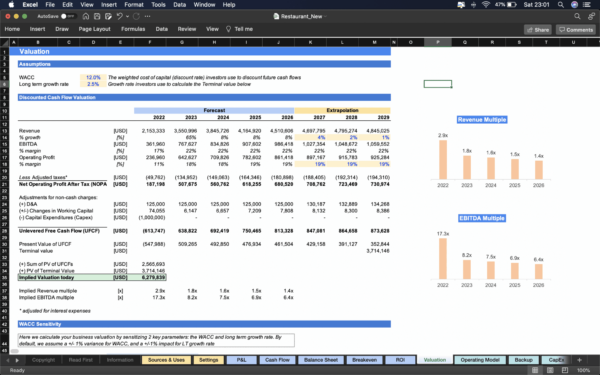The image size is (600, 375).
Task: Click the Share button
Action: pos(538,29)
